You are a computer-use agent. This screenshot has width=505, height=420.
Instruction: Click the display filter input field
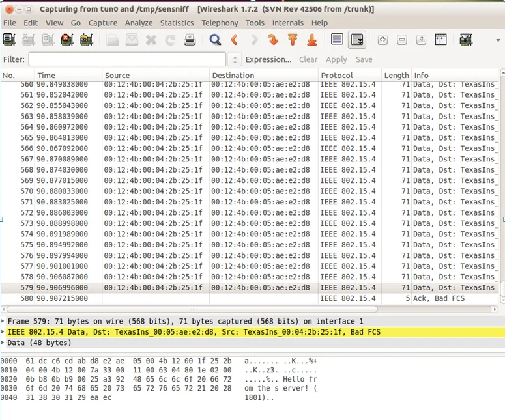tap(127, 59)
